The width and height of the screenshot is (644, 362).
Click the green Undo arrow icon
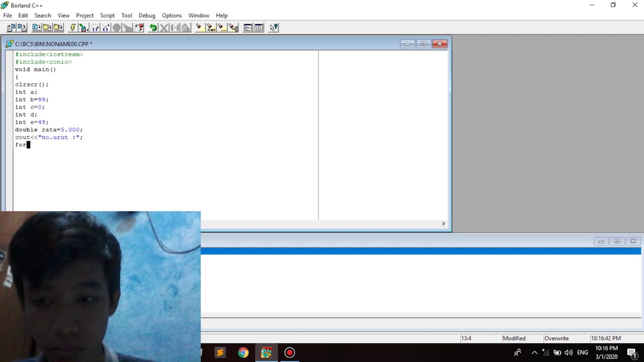pyautogui.click(x=153, y=28)
